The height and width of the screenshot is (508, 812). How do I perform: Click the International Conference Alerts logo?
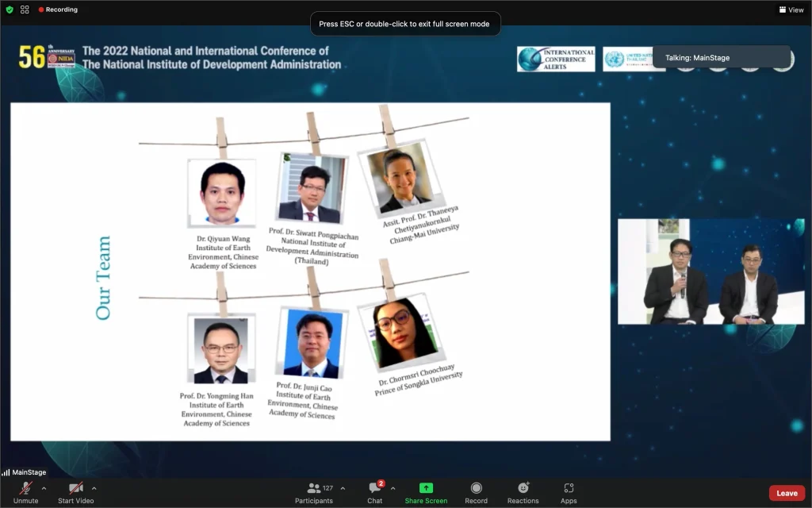pos(556,59)
